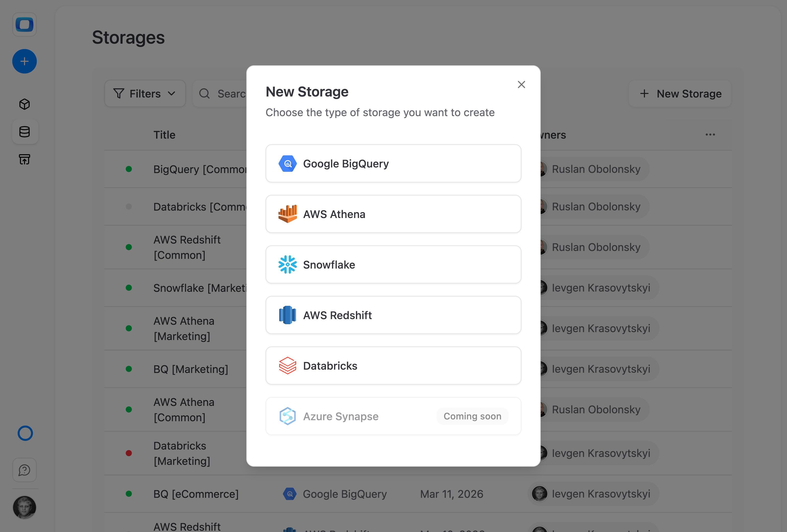Image resolution: width=787 pixels, height=532 pixels.
Task: Pick Databricks as storage type
Action: coord(393,366)
